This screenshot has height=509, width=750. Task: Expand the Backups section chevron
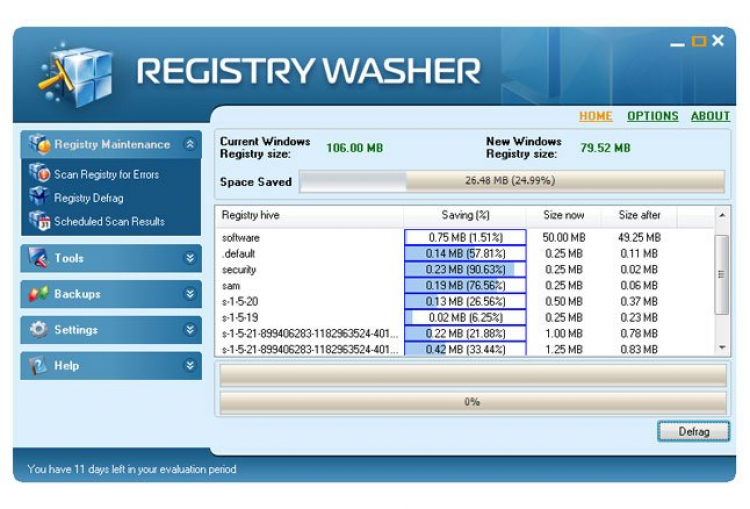pos(190,294)
